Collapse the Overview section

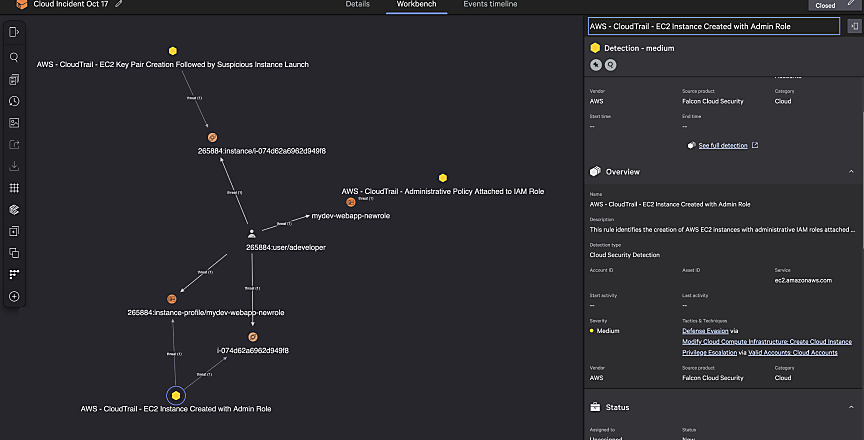[851, 172]
